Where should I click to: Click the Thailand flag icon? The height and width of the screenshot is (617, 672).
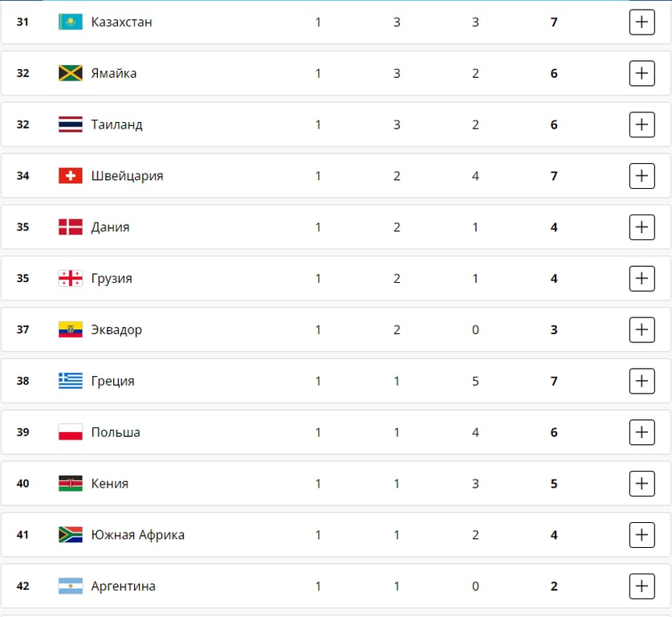[71, 125]
